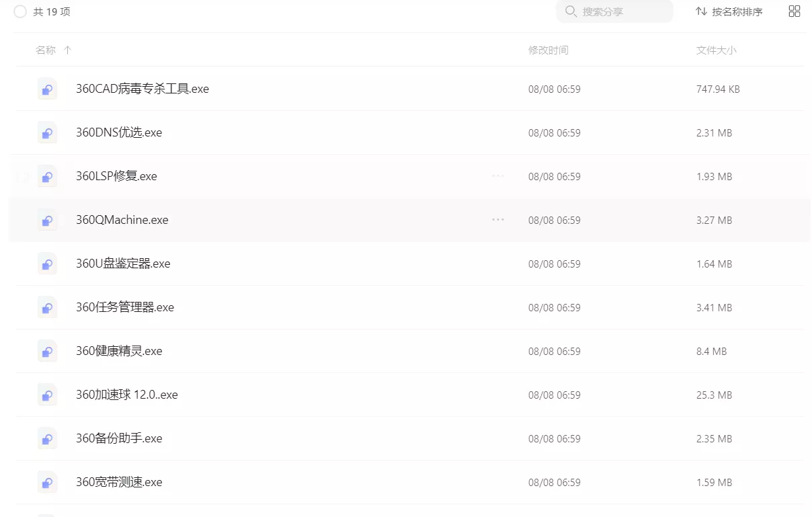
Task: Open the file 360U盘鉴定器.exe
Action: pos(123,264)
